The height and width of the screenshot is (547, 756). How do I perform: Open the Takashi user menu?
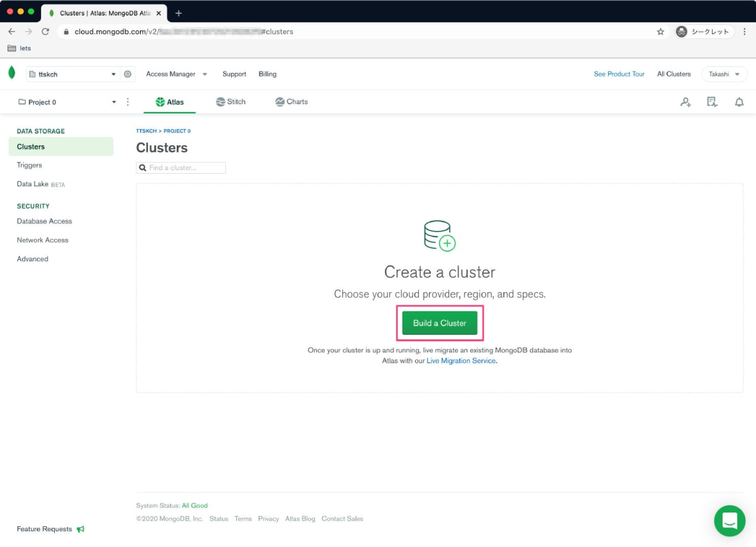(x=724, y=74)
